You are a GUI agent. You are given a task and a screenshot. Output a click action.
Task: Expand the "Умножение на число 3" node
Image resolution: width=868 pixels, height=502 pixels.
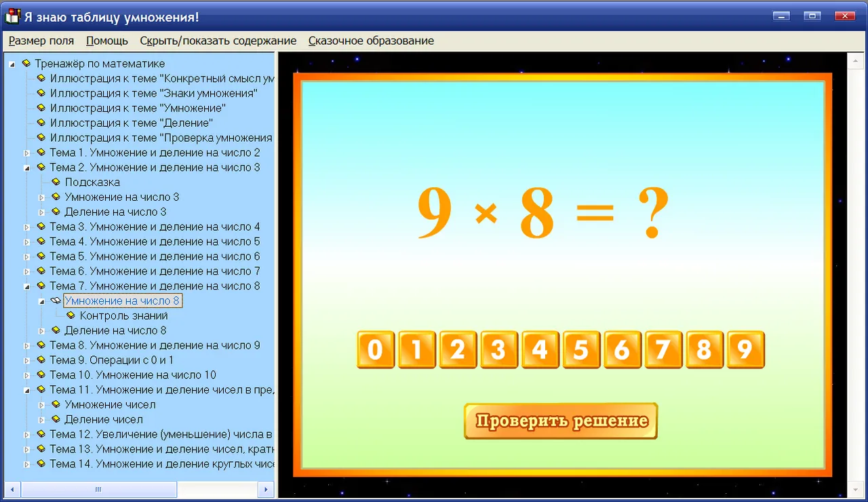click(42, 197)
